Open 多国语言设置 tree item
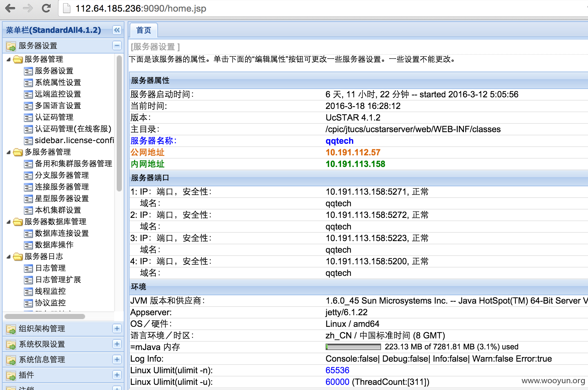The height and width of the screenshot is (390, 588). coord(58,106)
